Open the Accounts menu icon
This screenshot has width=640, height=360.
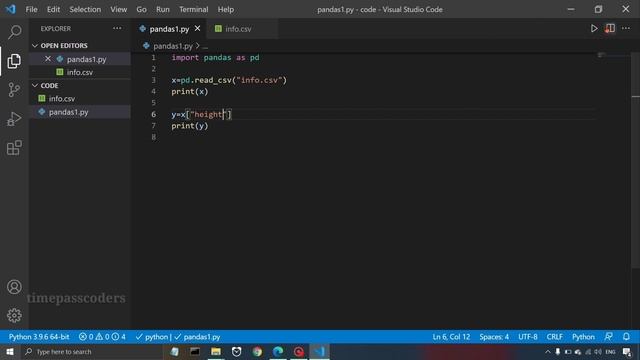pos(14,287)
